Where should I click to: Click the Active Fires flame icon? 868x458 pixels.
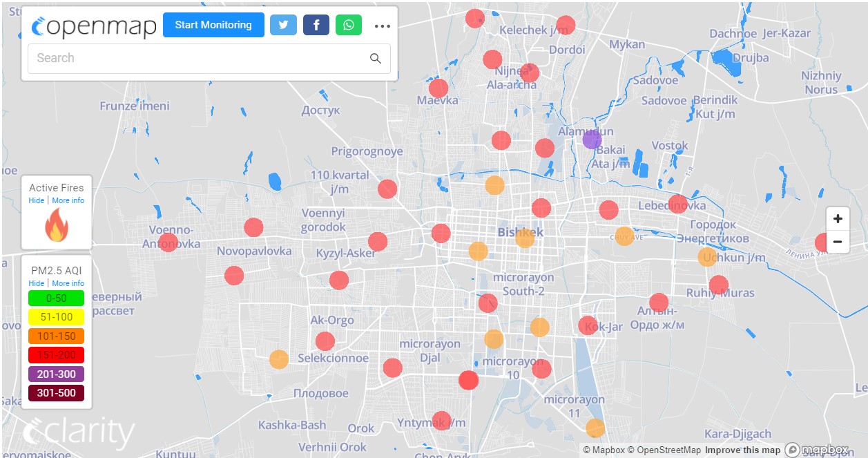[56, 226]
